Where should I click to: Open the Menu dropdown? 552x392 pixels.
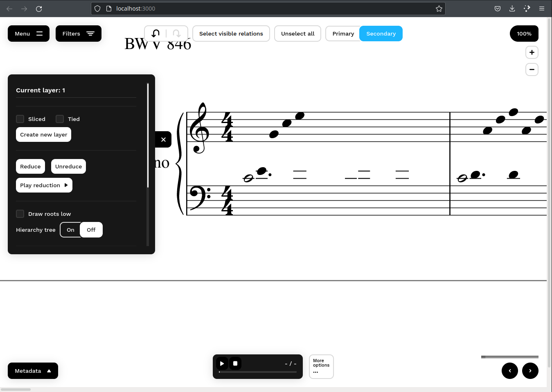click(29, 34)
